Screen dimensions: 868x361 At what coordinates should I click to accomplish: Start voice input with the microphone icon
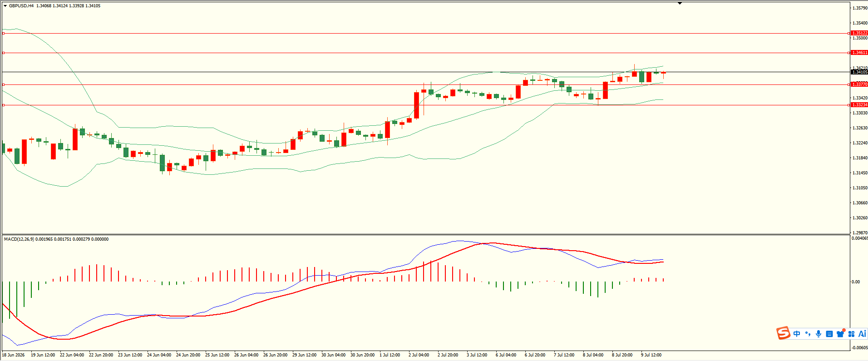(x=819, y=334)
